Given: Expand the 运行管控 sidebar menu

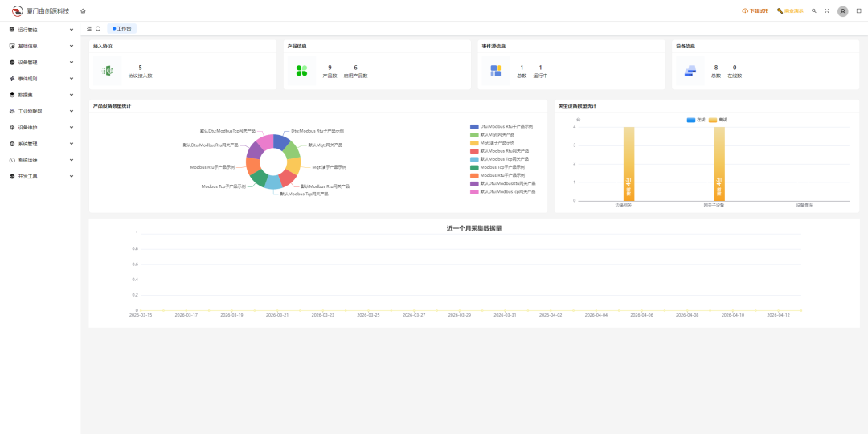Looking at the screenshot, I should coord(40,30).
